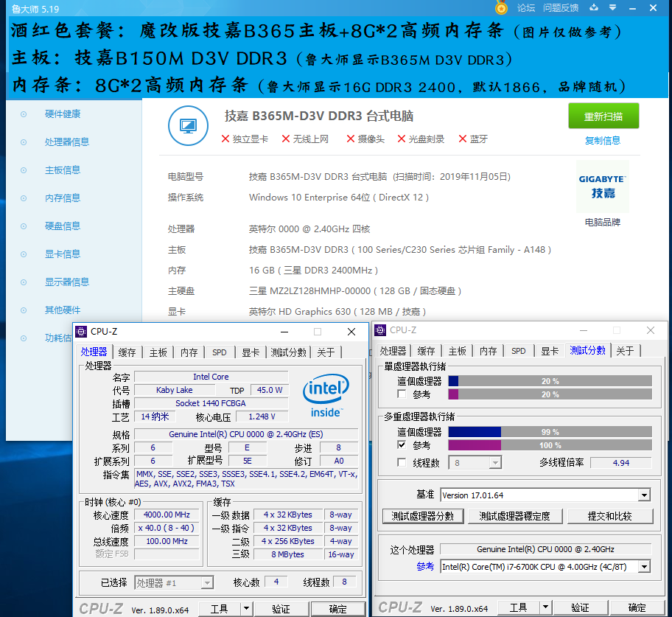Click single-thread 這個處理器 20% bar
This screenshot has width=672, height=617.
[x=550, y=381]
